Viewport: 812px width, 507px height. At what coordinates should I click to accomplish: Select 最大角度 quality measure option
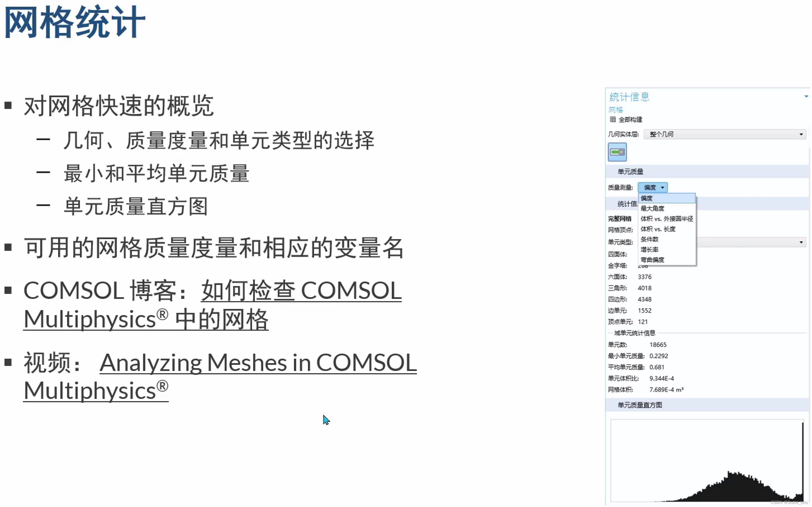tap(652, 208)
